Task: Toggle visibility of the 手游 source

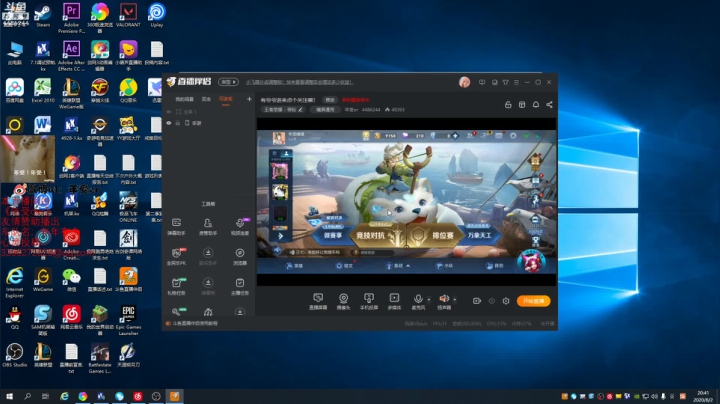Action: (169, 123)
